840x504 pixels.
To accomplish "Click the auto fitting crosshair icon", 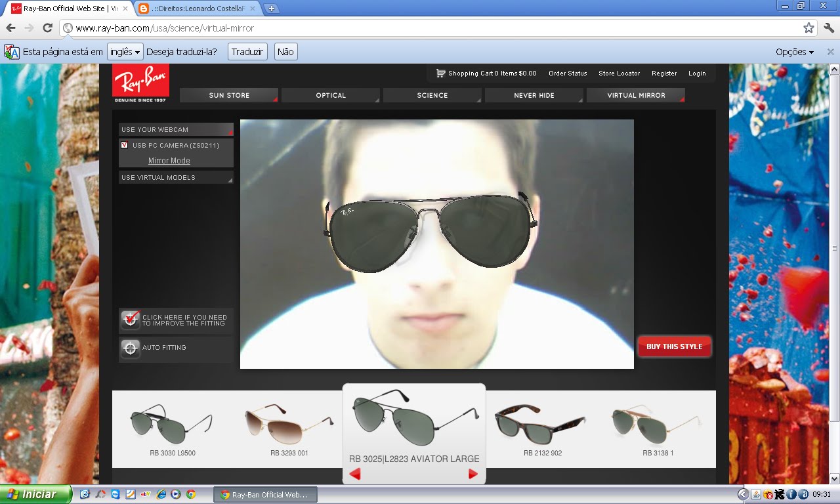I will (x=131, y=348).
